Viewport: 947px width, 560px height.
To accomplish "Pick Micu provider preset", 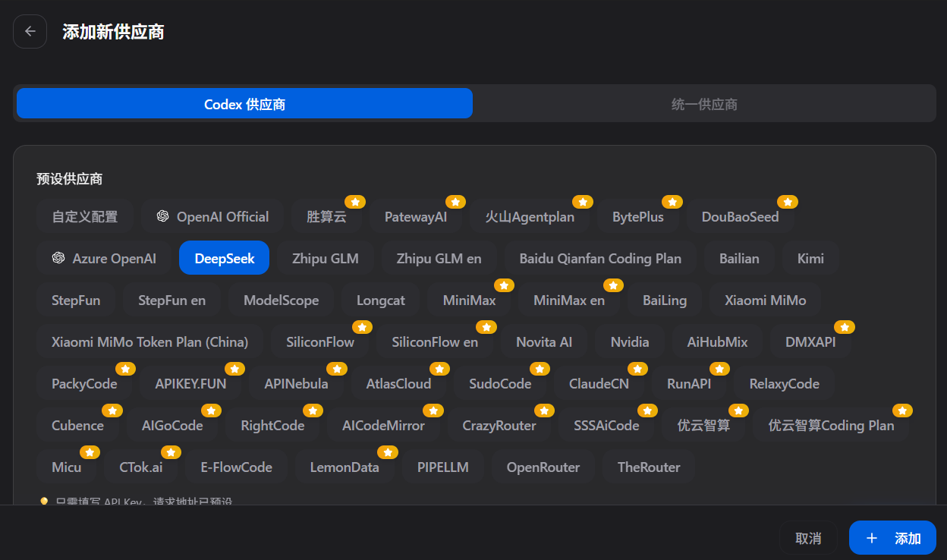I will pos(67,467).
